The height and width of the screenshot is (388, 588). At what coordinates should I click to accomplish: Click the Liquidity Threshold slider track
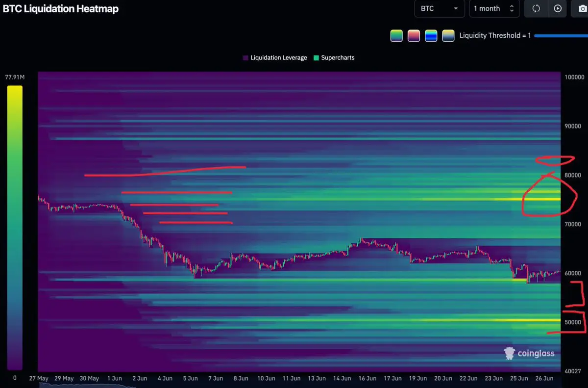561,36
